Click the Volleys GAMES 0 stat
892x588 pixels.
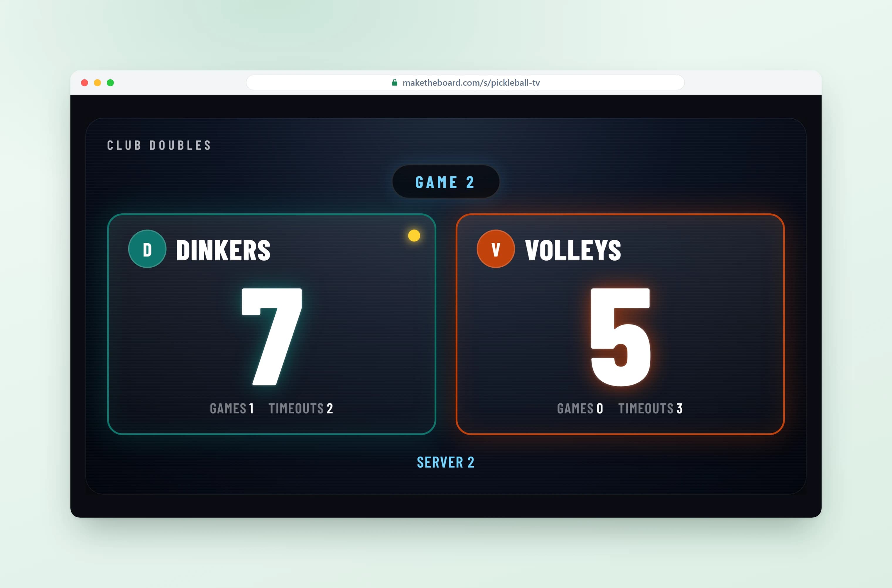click(580, 408)
